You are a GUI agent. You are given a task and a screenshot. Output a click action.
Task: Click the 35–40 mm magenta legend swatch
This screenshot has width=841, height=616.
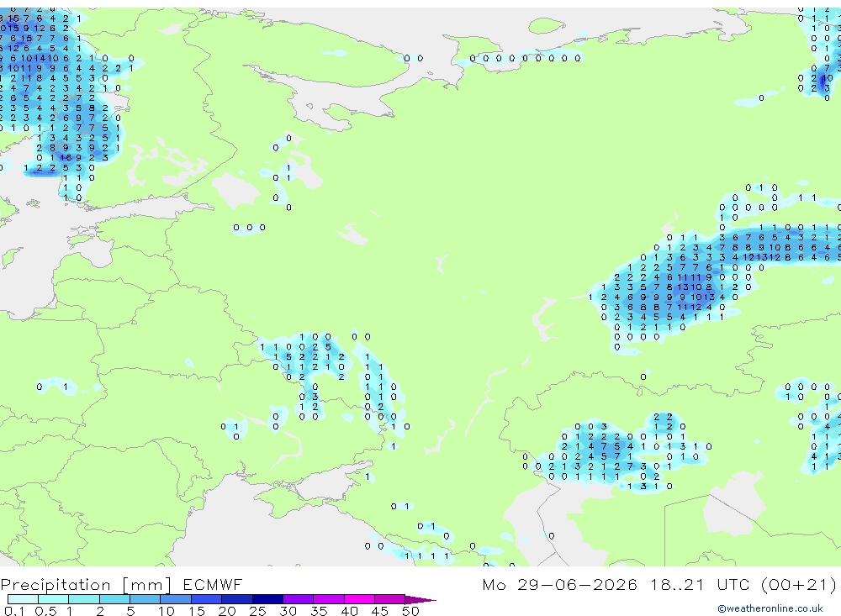click(x=328, y=599)
